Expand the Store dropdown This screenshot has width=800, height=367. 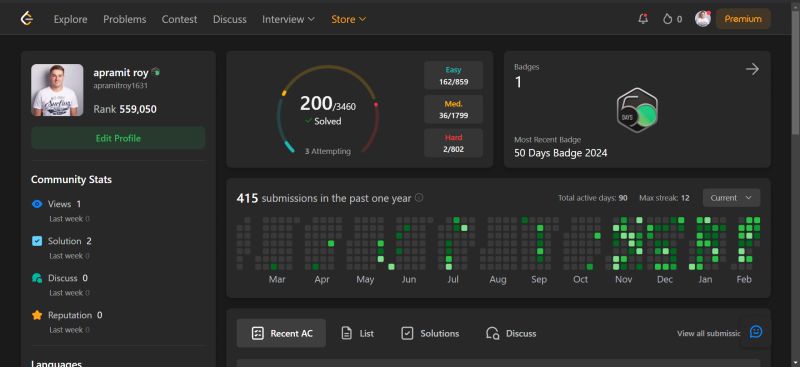348,19
